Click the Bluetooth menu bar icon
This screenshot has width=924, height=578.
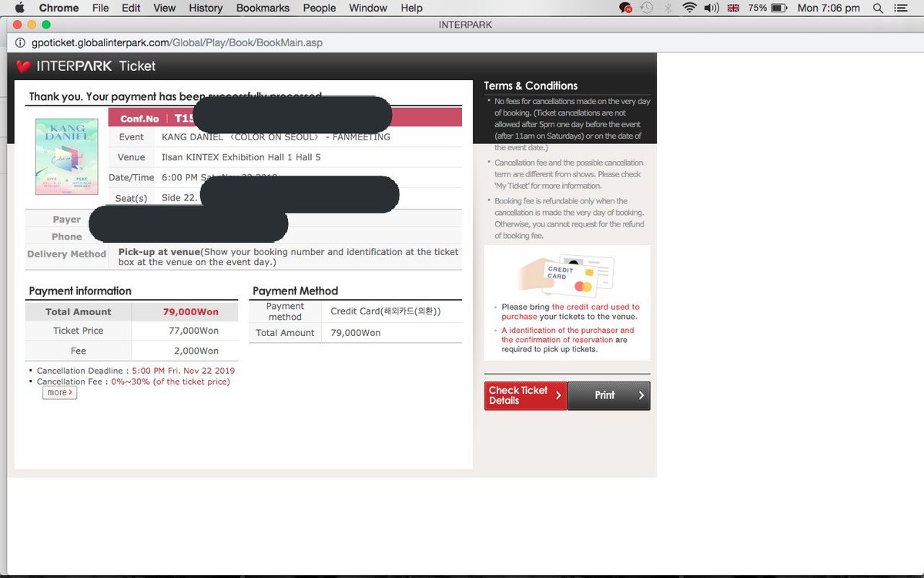click(668, 8)
